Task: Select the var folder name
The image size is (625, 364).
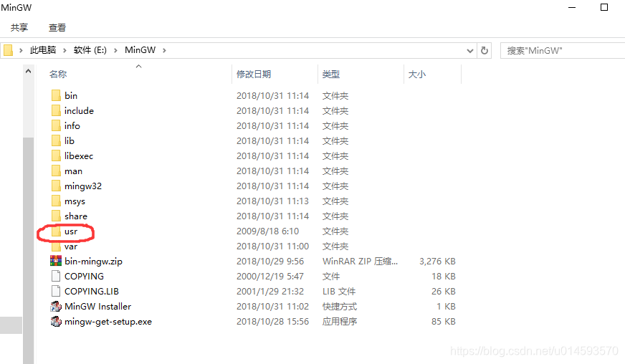Action: pos(71,246)
